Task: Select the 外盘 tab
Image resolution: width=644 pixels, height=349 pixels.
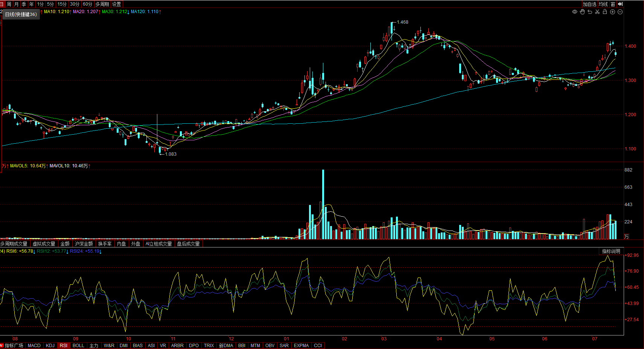Action: (x=136, y=244)
